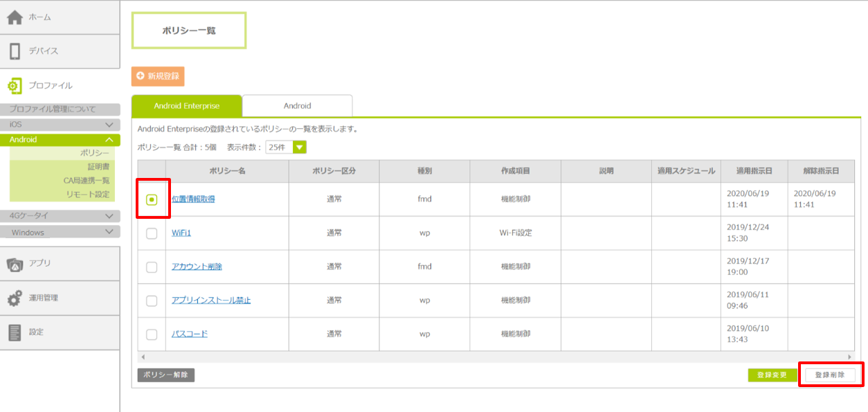868x412 pixels.
Task: Click the Settings document icon in sidebar
Action: 15,332
